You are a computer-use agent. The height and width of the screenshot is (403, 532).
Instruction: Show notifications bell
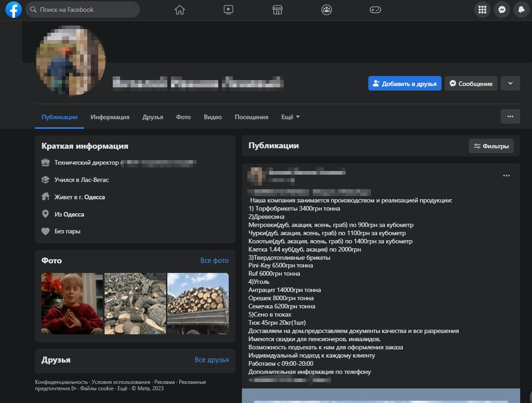[521, 10]
